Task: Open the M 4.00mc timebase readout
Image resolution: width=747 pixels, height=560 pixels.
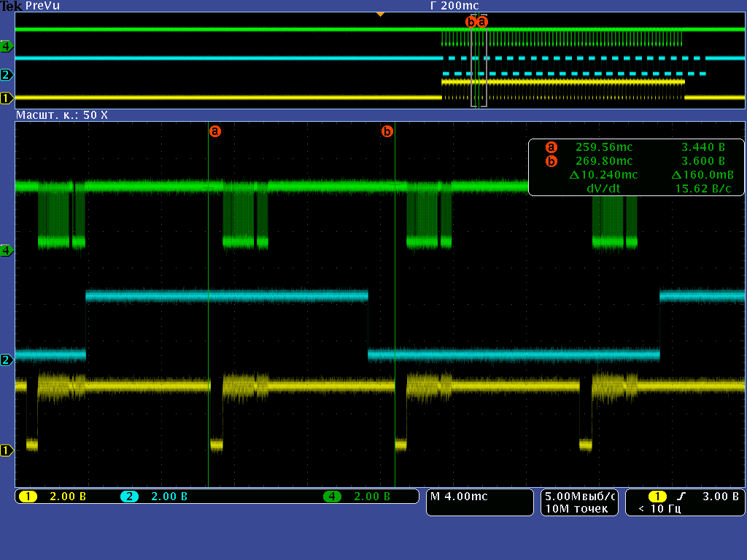Action: (x=458, y=497)
